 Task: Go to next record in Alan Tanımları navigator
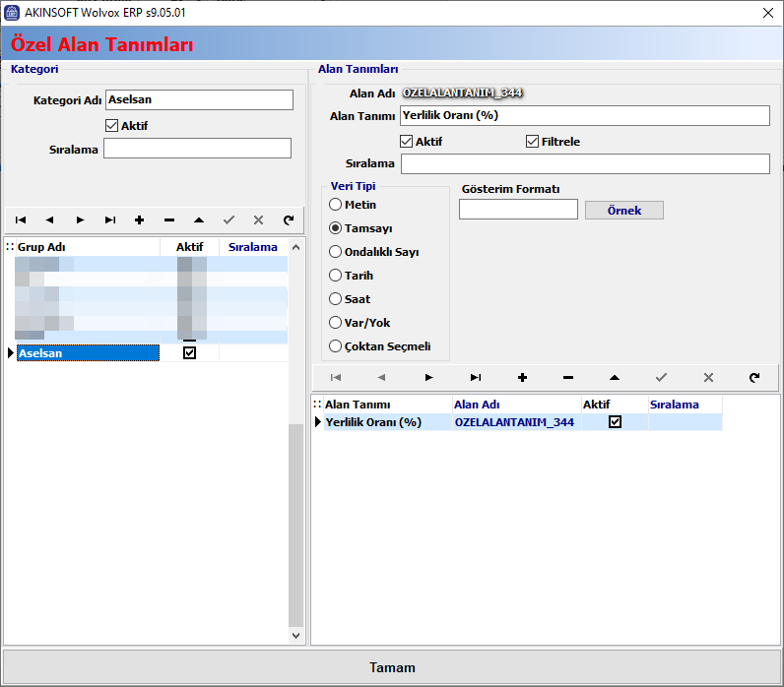[x=428, y=377]
